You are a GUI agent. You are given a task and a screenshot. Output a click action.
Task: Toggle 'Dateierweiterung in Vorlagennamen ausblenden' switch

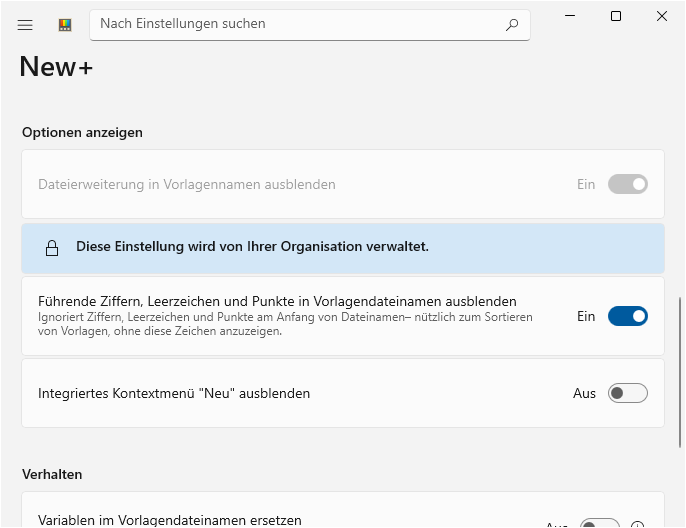(x=627, y=184)
